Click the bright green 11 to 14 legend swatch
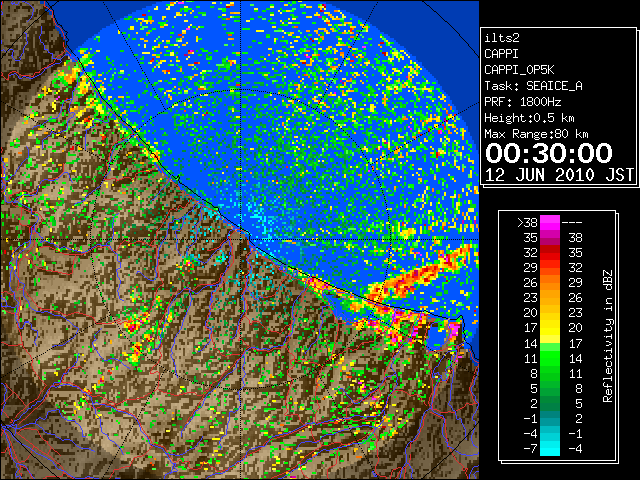Screen dimensions: 640x480 (550, 358)
